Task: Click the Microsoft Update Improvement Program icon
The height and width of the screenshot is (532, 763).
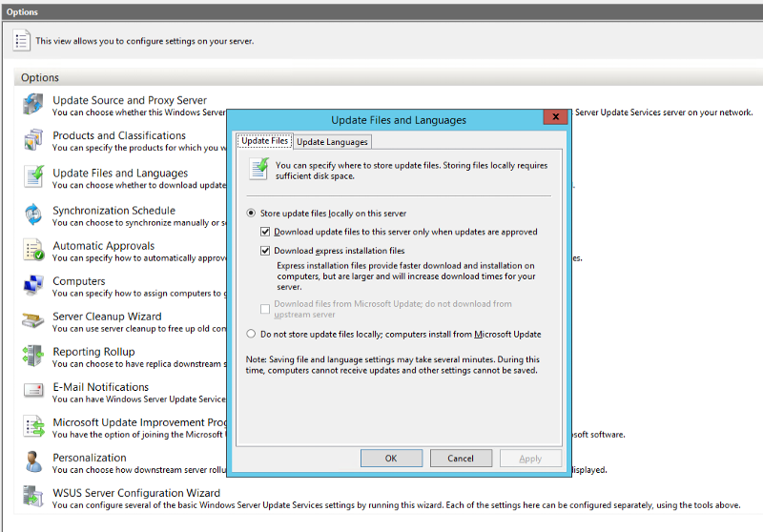Action: tap(33, 426)
